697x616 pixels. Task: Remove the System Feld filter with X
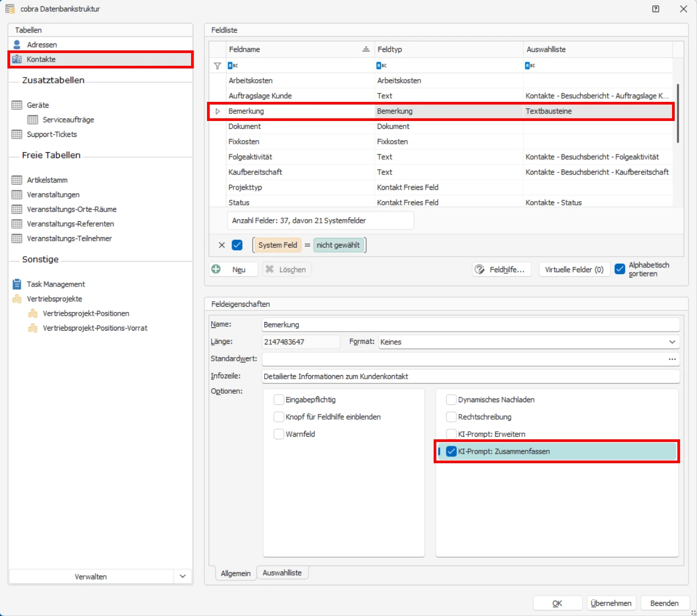(222, 245)
